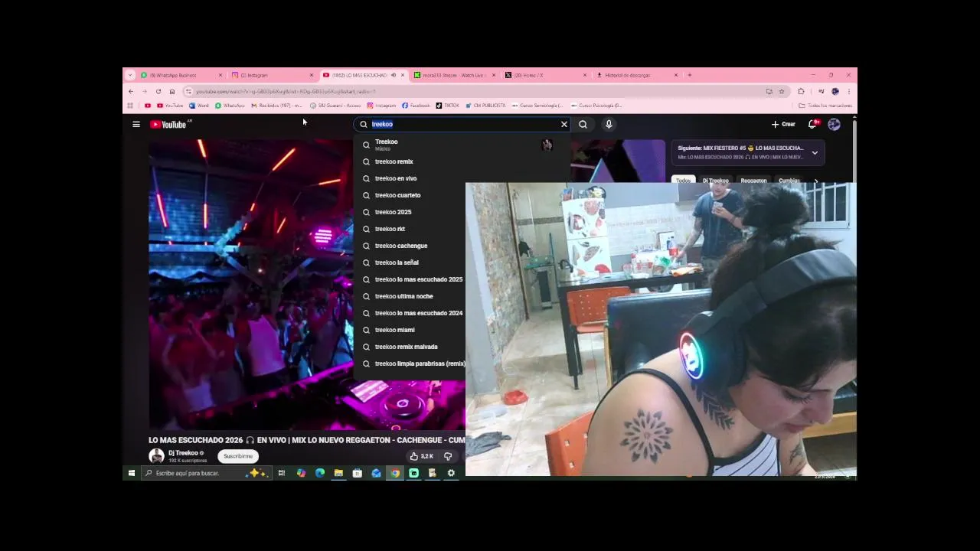
Task: Open the Word bookmark
Action: (x=199, y=106)
